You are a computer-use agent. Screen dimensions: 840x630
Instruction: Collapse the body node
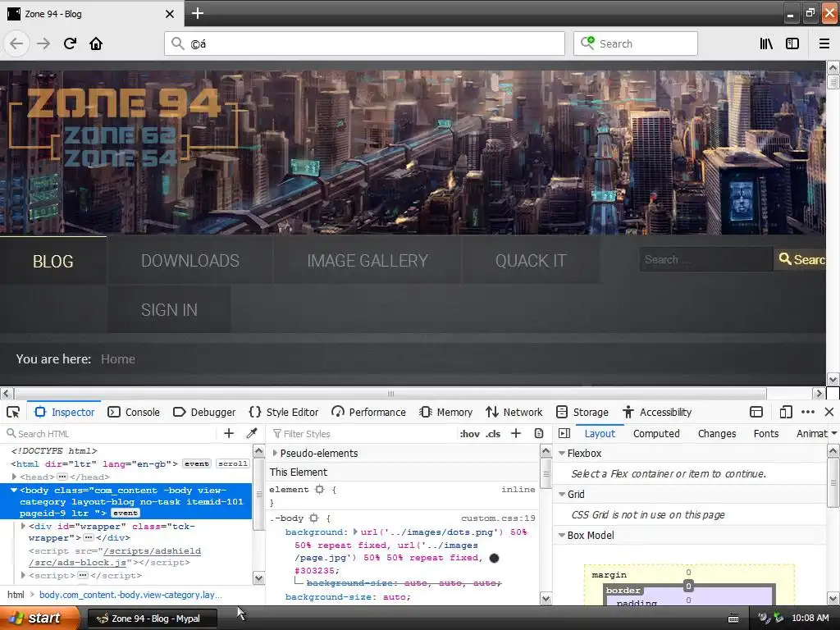14,491
